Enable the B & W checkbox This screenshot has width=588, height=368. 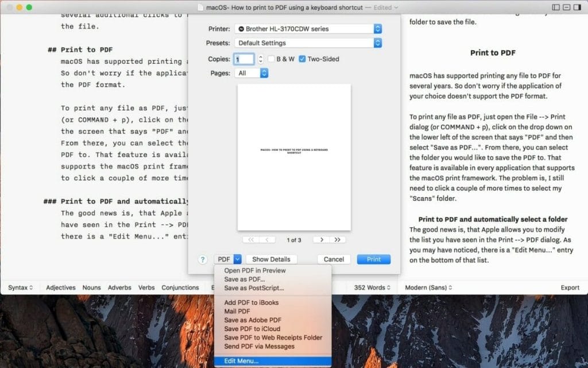271,59
